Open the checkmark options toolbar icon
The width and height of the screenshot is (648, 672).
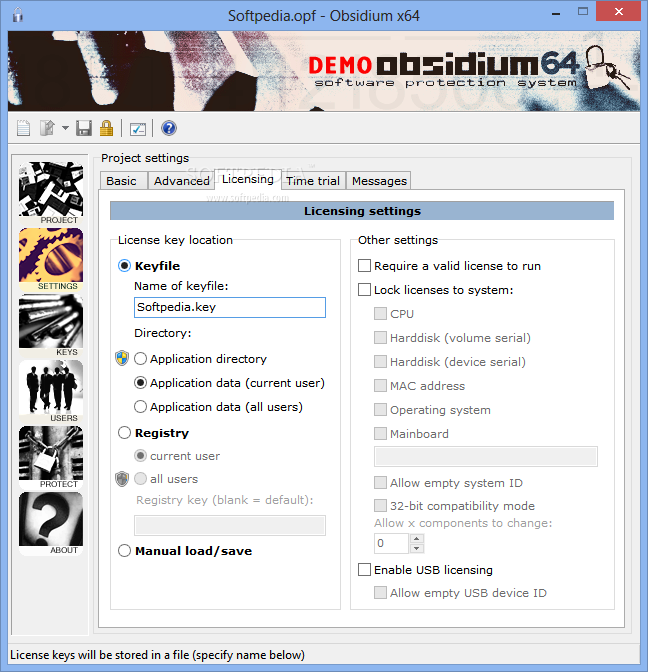(x=138, y=129)
